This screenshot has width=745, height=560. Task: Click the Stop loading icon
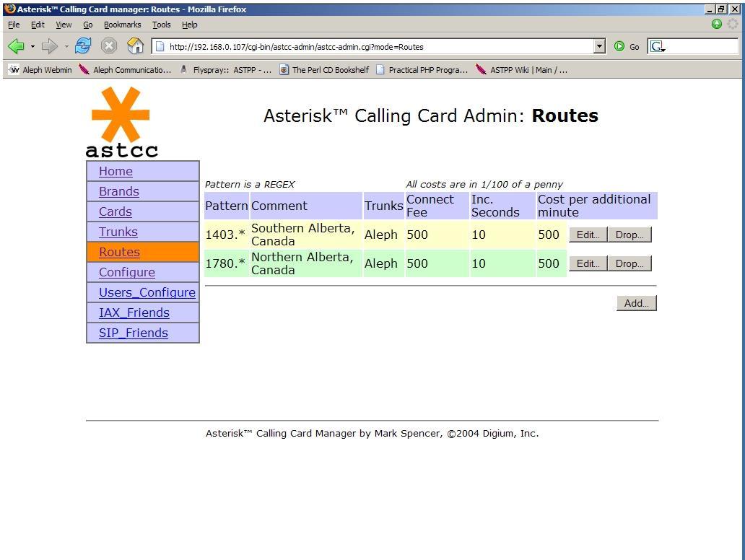(x=109, y=46)
